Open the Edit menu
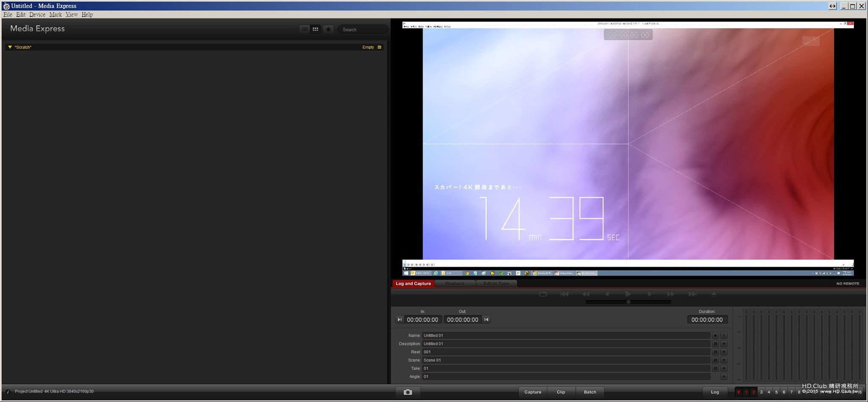The height and width of the screenshot is (402, 868). [21, 14]
